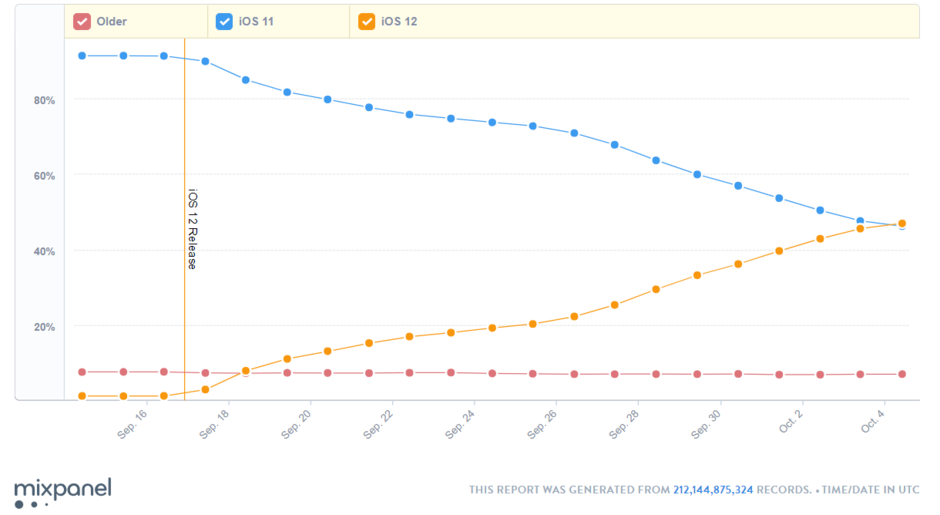Image resolution: width=940 pixels, height=515 pixels.
Task: Click the last iOS 12 data point on Oct. 4
Action: pyautogui.click(x=902, y=224)
